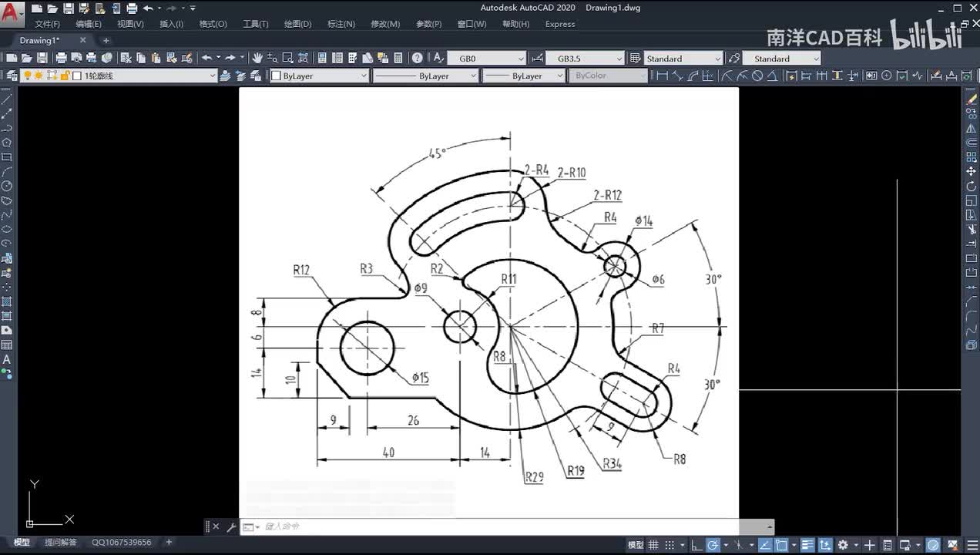Click the customization hamburger icon in status bar
The height and width of the screenshot is (555, 980).
click(972, 545)
